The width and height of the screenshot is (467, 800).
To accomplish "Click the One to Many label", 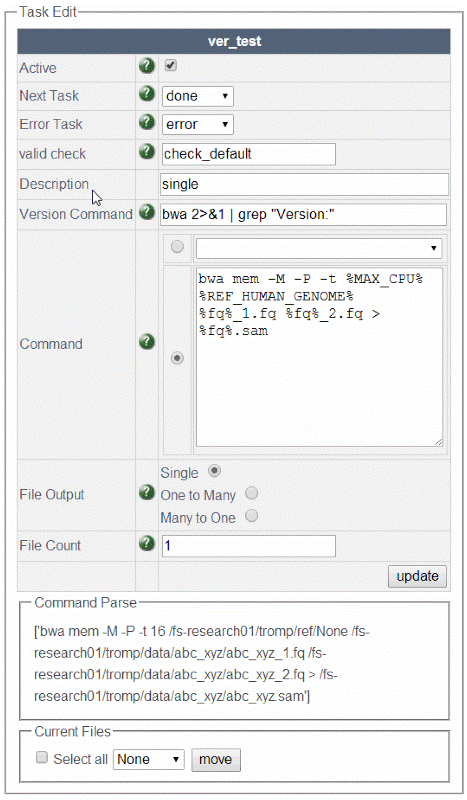I will [x=198, y=495].
